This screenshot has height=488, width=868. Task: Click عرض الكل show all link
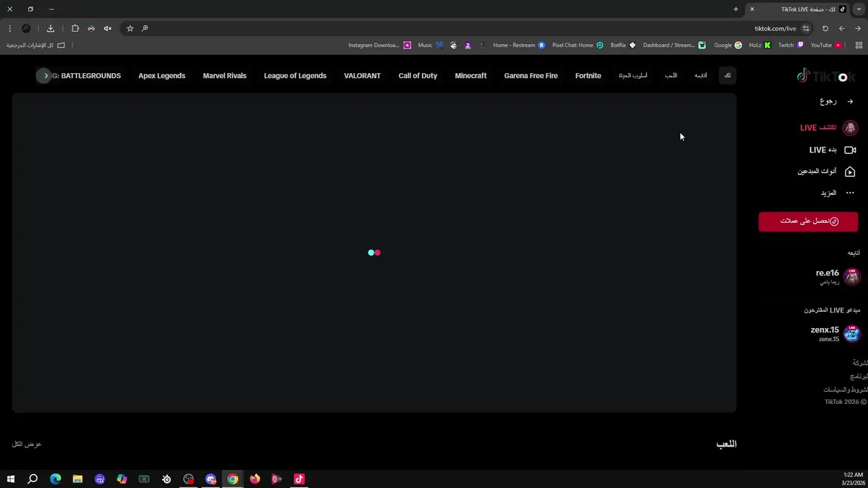click(x=26, y=444)
